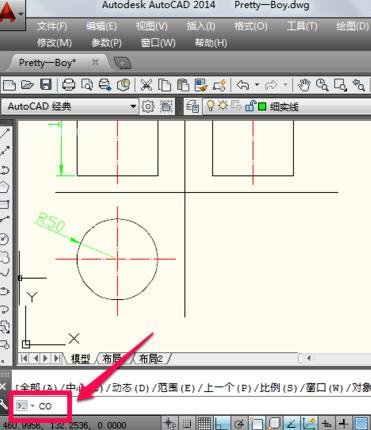Open Plot Preview icon
Viewport: 371px width, 430px height.
coord(87,85)
